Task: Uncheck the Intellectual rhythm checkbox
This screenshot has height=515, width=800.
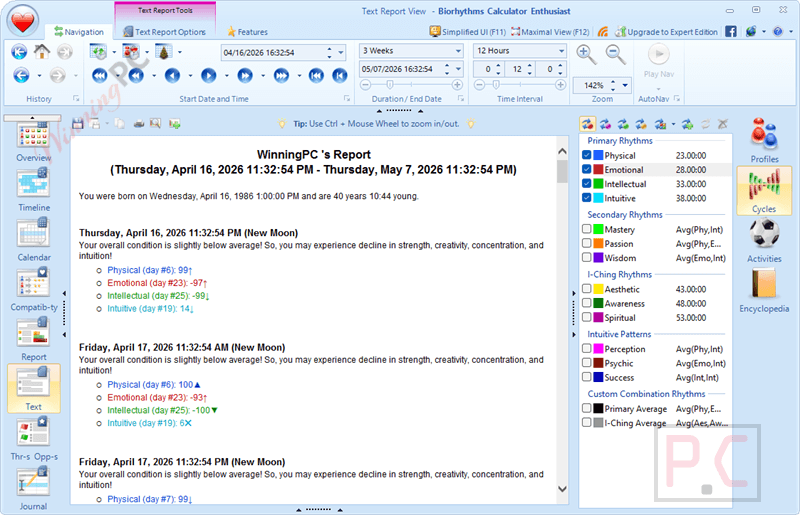Action: [586, 183]
